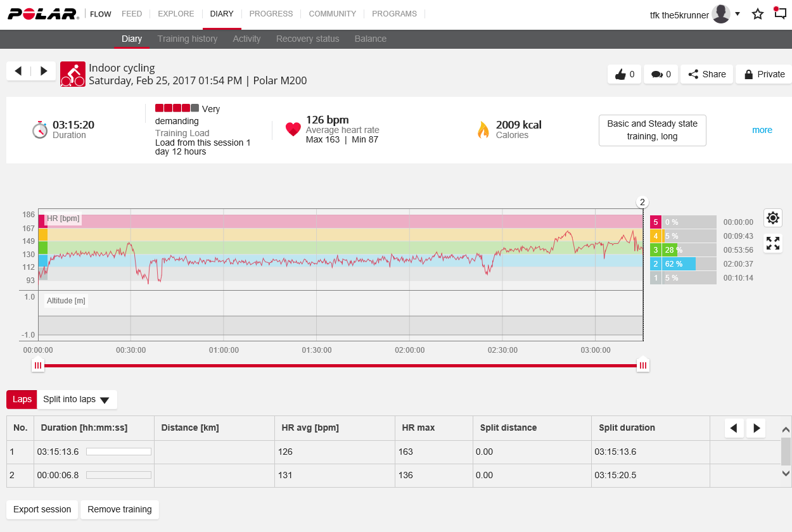This screenshot has height=532, width=792.
Task: Open Split into laps dropdown
Action: pyautogui.click(x=77, y=399)
